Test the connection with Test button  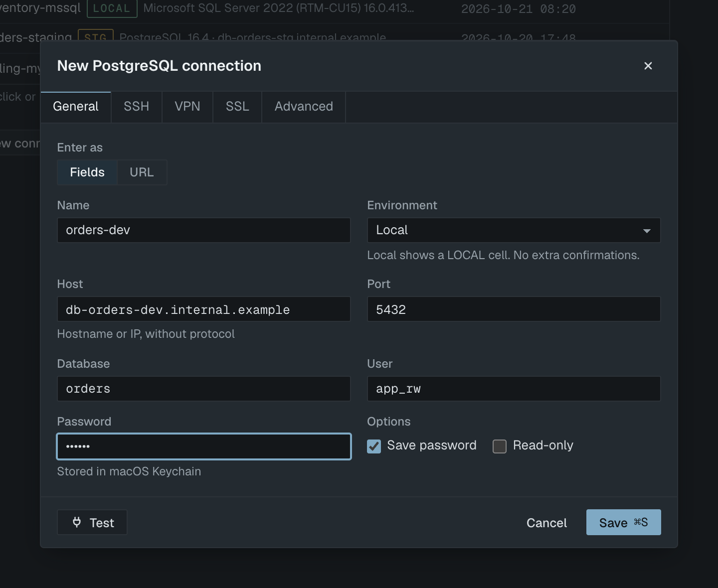point(92,522)
